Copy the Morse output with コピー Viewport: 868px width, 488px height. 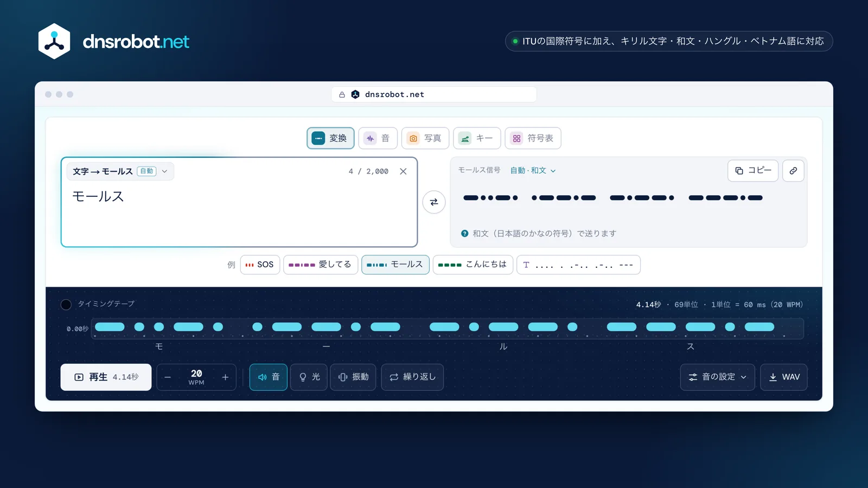click(753, 171)
